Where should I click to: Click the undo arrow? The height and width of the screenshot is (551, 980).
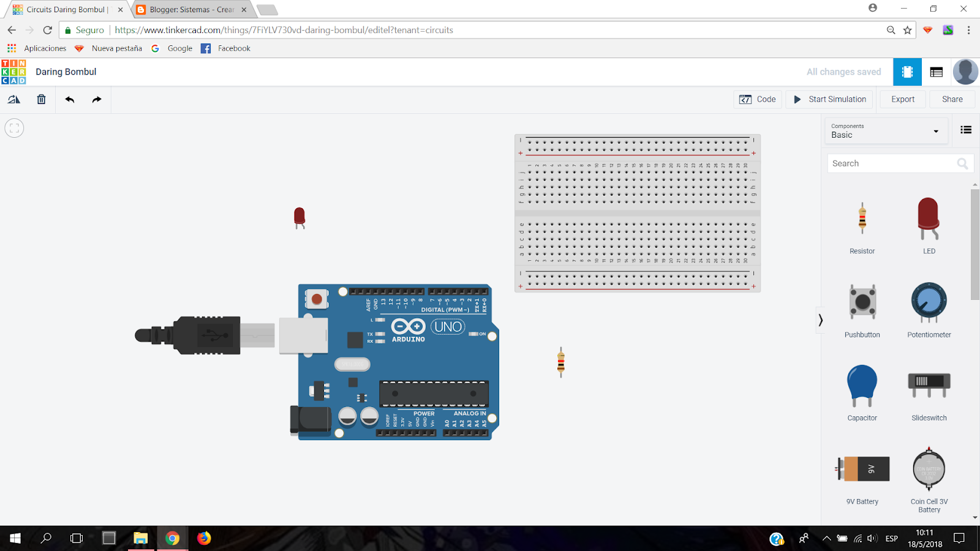coord(69,99)
